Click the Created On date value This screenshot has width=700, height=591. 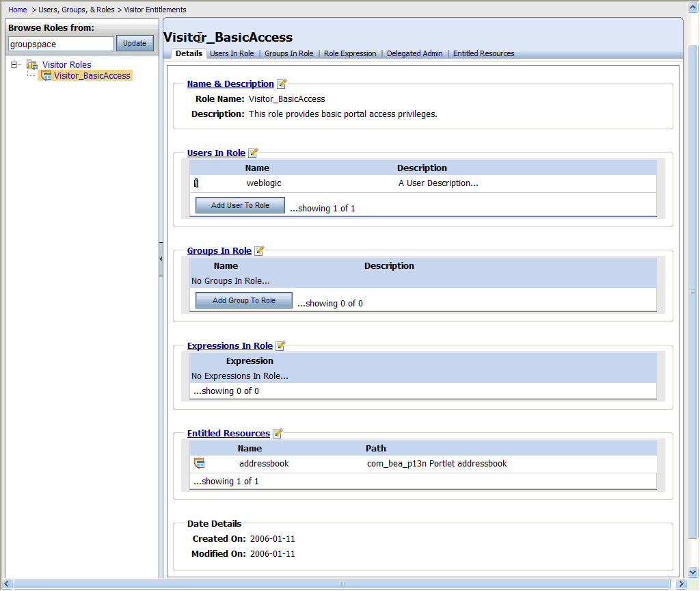272,539
